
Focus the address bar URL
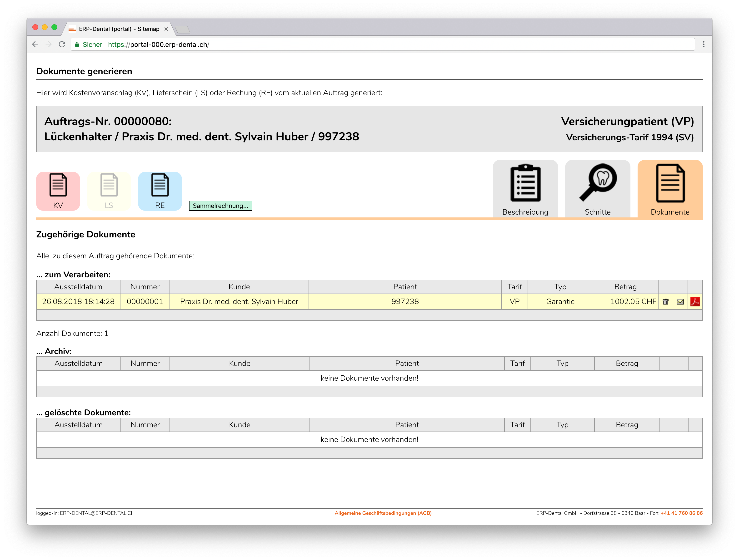tap(383, 44)
